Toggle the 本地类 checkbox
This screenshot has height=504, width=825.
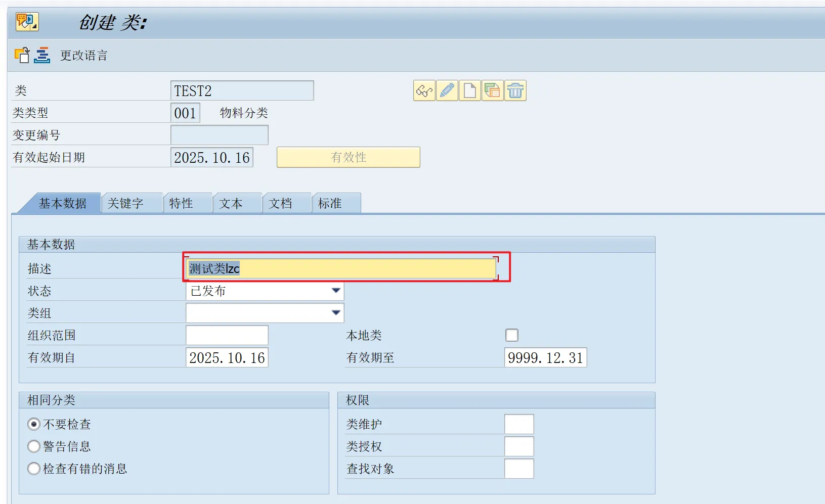click(x=512, y=335)
